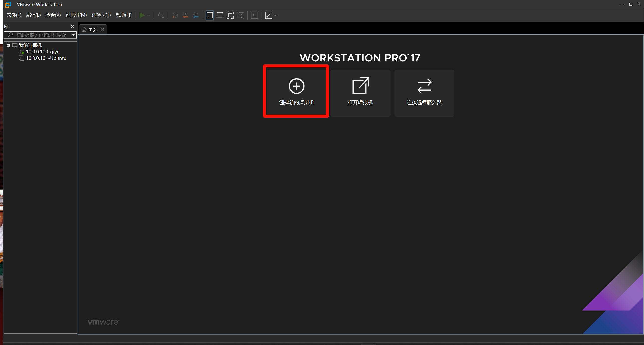Open the snapshot manager
The height and width of the screenshot is (345, 644).
pyautogui.click(x=196, y=15)
